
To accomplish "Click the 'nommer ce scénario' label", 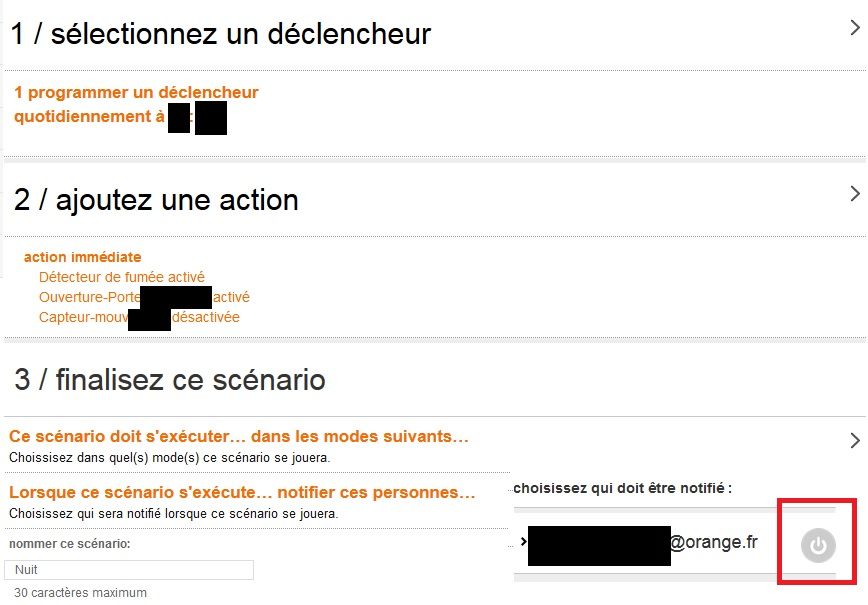I will pos(70,544).
